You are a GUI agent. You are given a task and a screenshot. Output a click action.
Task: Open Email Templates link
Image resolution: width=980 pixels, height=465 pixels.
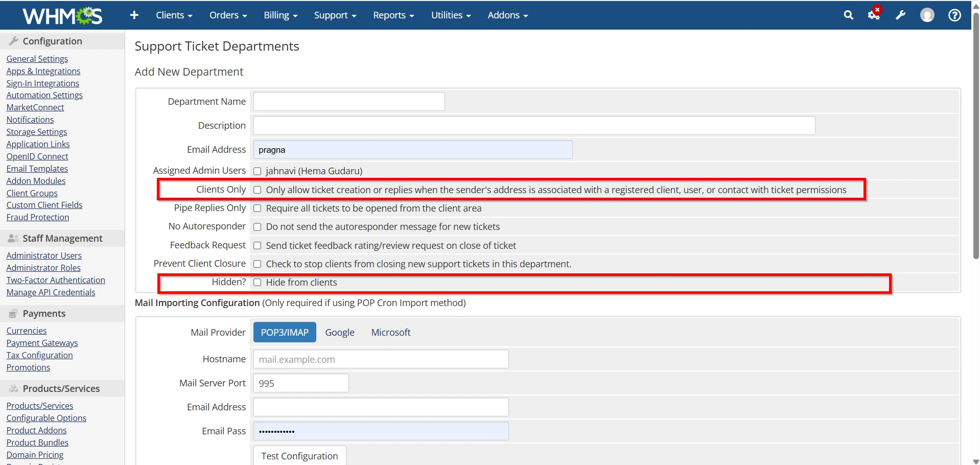[x=37, y=169]
